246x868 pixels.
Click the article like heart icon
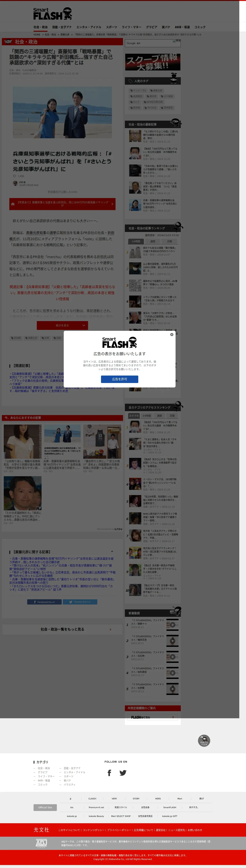click(15, 176)
